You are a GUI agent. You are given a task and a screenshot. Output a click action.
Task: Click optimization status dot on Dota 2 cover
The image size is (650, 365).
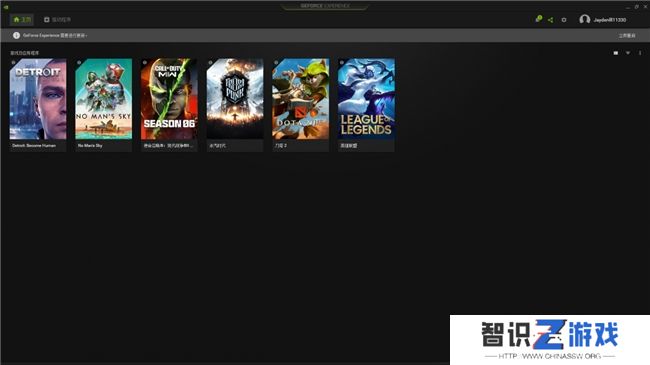276,63
